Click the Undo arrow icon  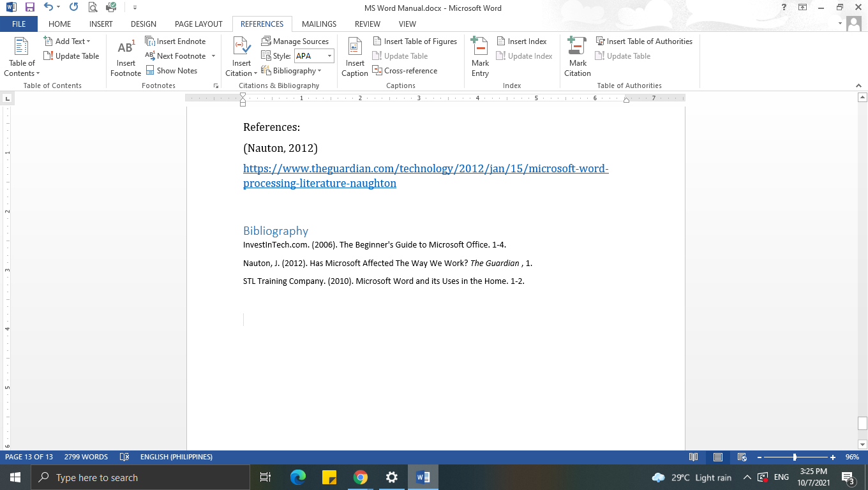click(49, 8)
